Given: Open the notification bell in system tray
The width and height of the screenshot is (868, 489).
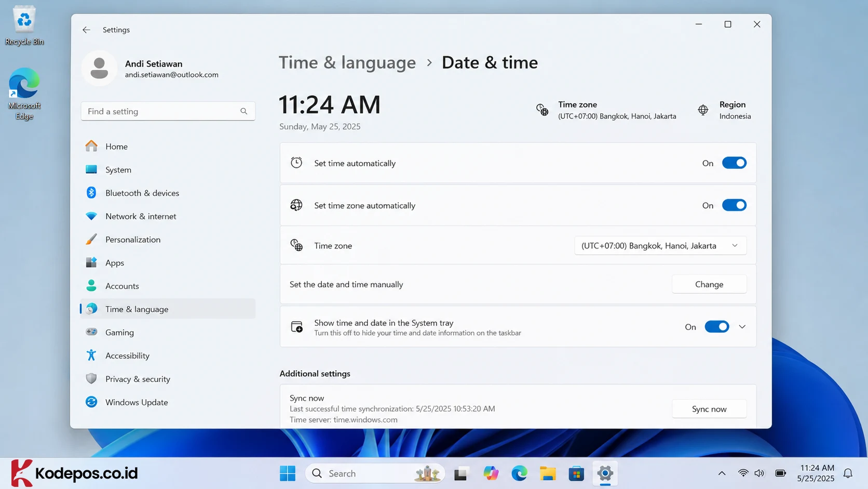Looking at the screenshot, I should point(848,473).
